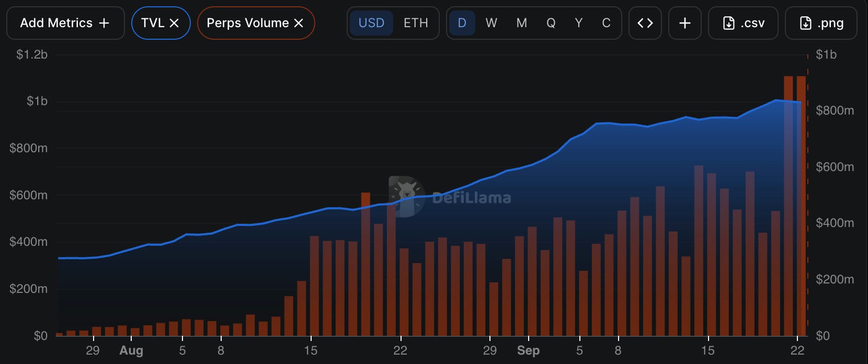Viewport: 868px width, 364px height.
Task: Remove the TVL metric with its X
Action: click(x=174, y=23)
